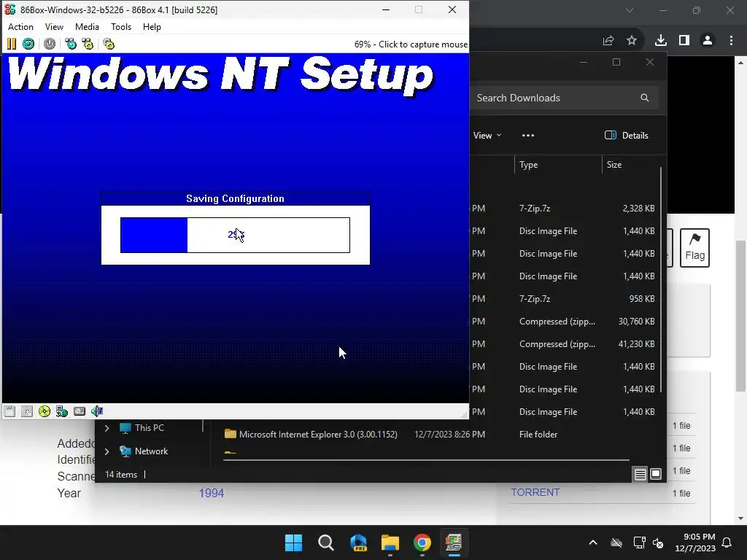
Task: Click the Saving Configuration progress bar
Action: click(x=236, y=235)
